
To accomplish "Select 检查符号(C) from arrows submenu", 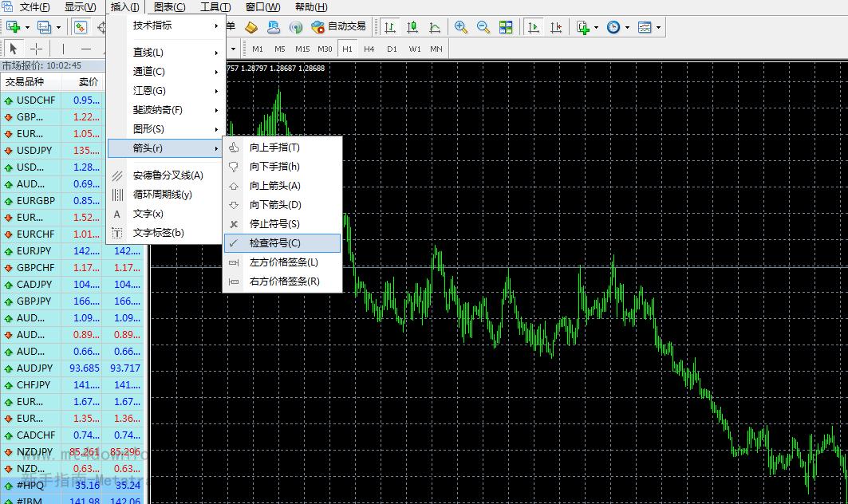I will (274, 243).
